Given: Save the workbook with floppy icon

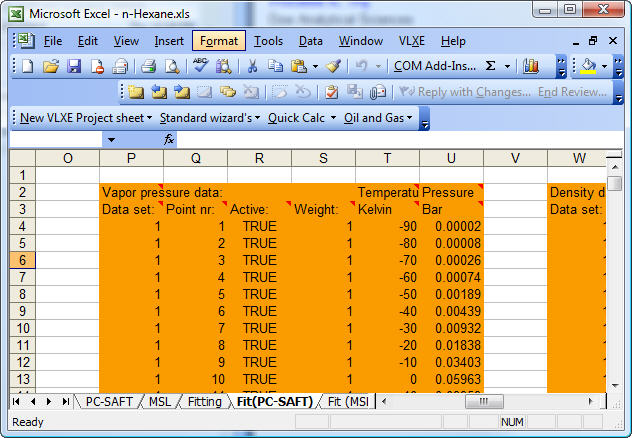Looking at the screenshot, I should click(74, 66).
